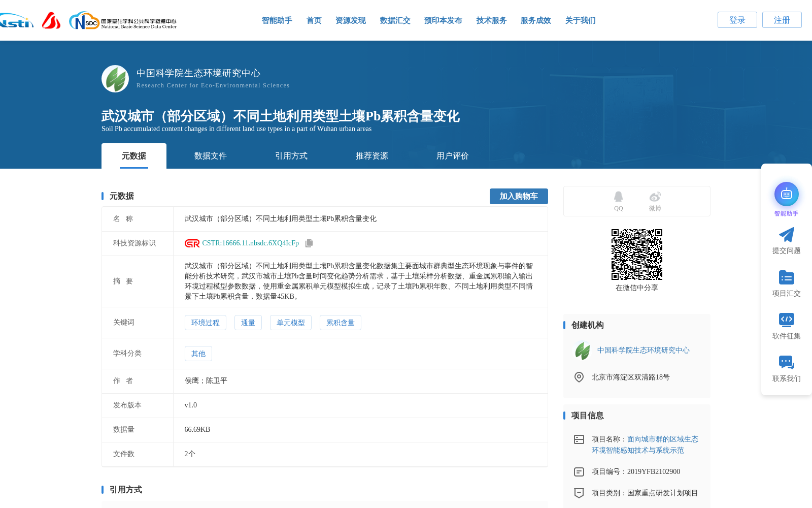Open 数据汇交 menu item

pyautogui.click(x=395, y=20)
